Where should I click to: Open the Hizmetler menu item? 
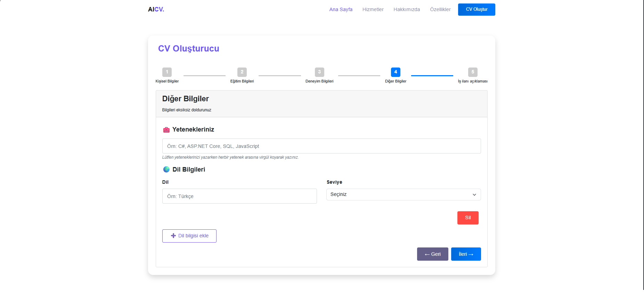tap(373, 9)
